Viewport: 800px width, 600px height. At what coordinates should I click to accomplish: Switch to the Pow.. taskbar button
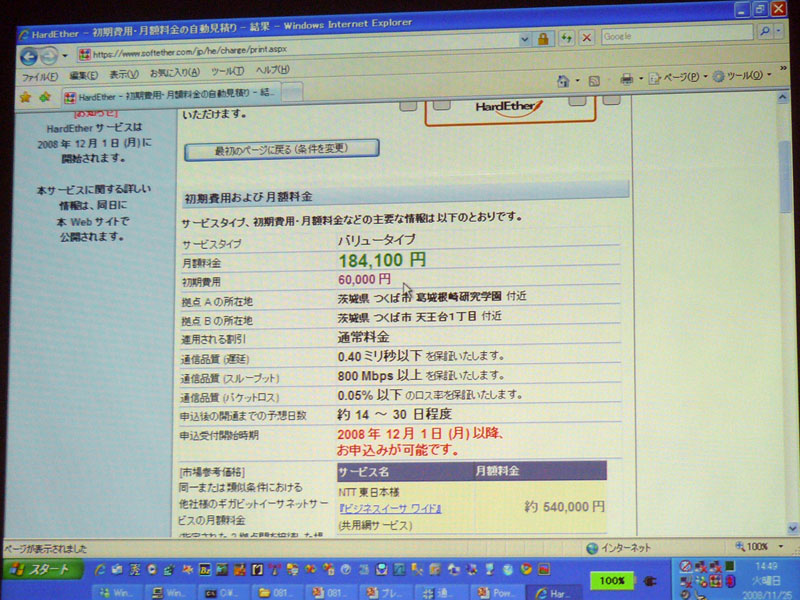[x=495, y=592]
